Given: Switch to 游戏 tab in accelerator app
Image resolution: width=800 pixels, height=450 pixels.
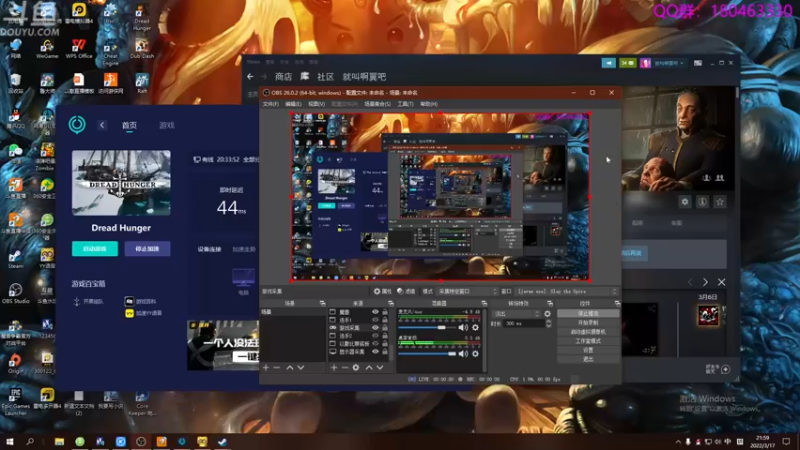Looking at the screenshot, I should tap(167, 125).
